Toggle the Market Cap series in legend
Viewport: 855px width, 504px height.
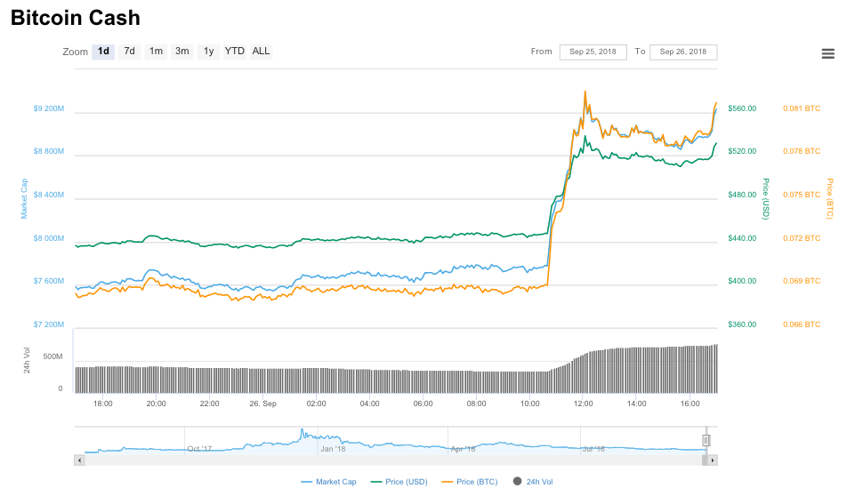tap(328, 482)
